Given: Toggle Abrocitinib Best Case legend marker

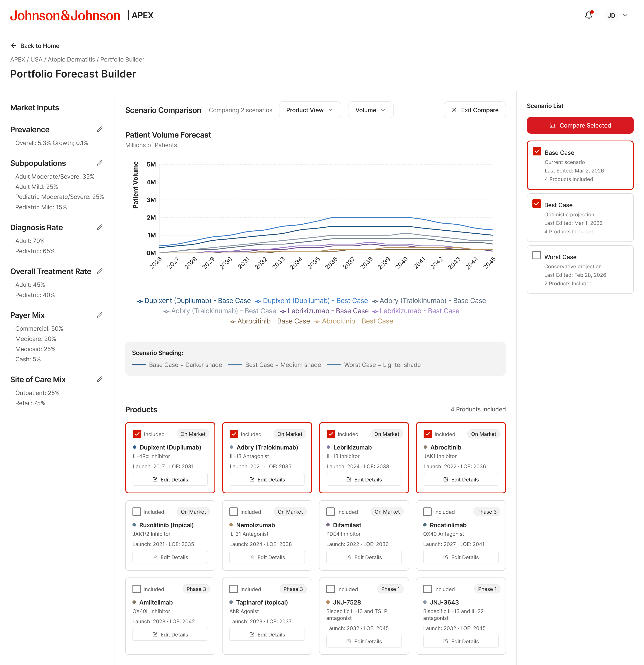Looking at the screenshot, I should pyautogui.click(x=317, y=322).
